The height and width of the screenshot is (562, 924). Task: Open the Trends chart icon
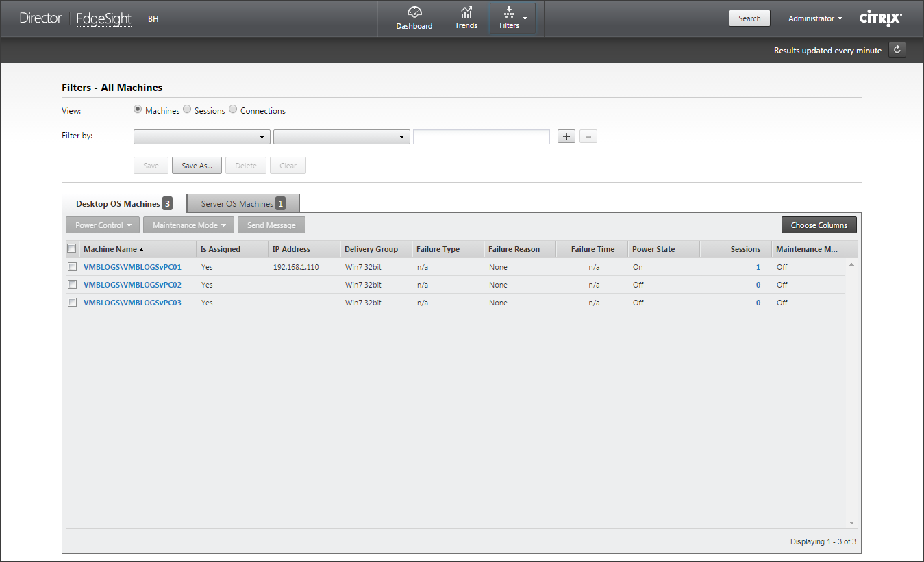(x=466, y=12)
